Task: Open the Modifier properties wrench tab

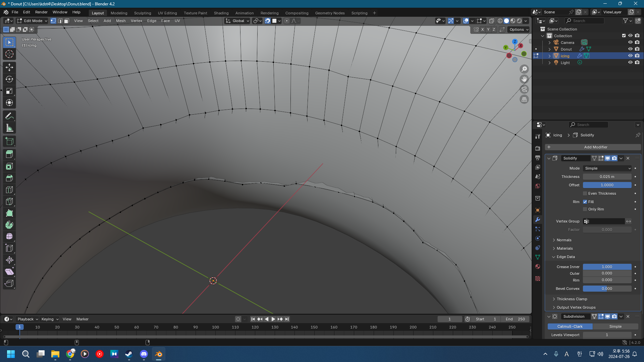Action: [x=538, y=220]
